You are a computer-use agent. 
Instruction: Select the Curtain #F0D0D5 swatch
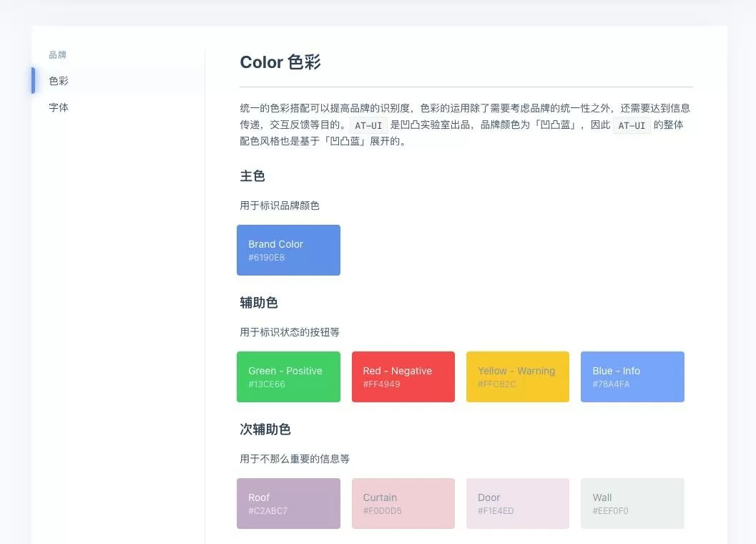click(x=403, y=503)
